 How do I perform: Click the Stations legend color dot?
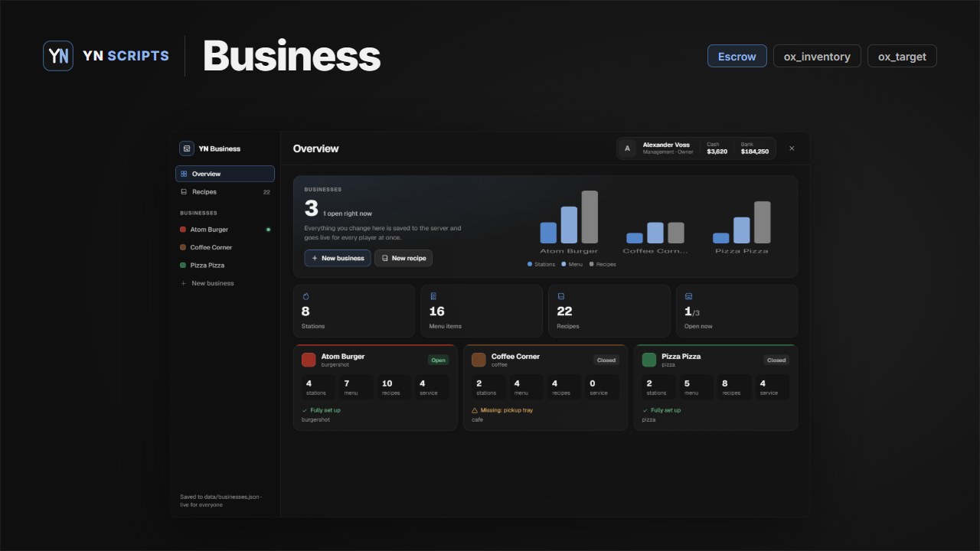[530, 264]
